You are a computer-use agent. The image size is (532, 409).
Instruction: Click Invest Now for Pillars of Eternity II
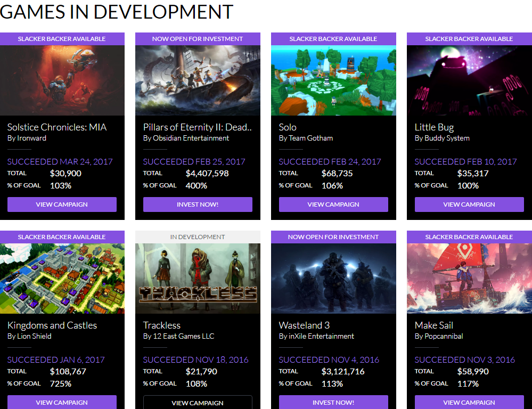click(x=198, y=204)
